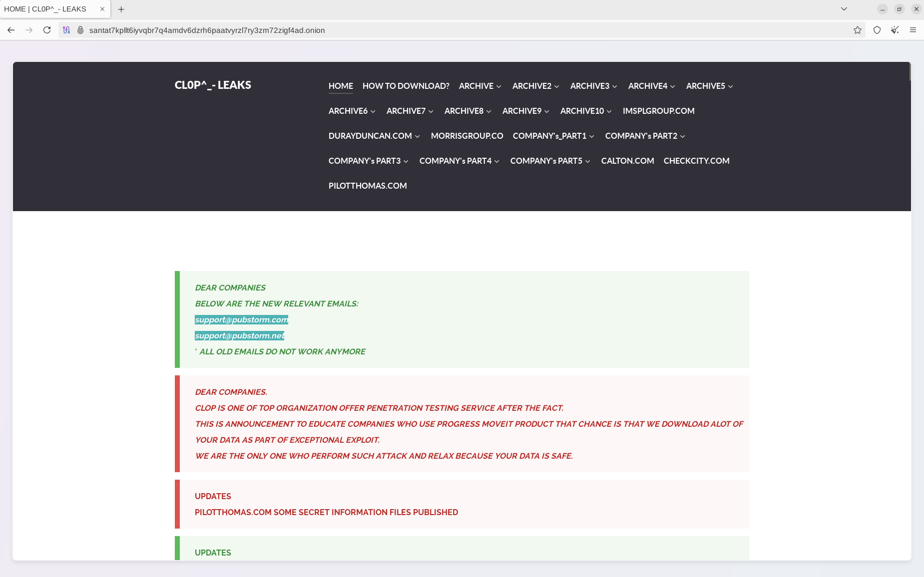
Task: Open the COMPANY's PART3 dropdown
Action: 368,161
